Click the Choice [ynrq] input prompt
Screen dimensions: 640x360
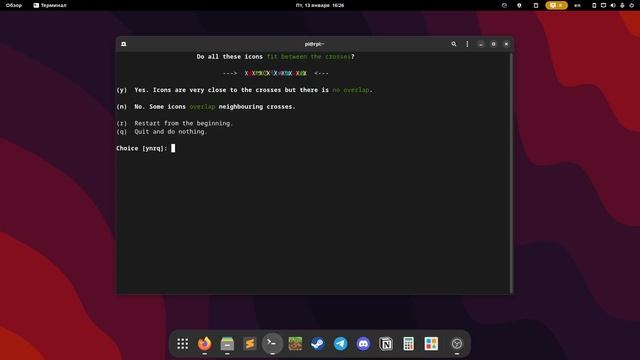point(146,148)
